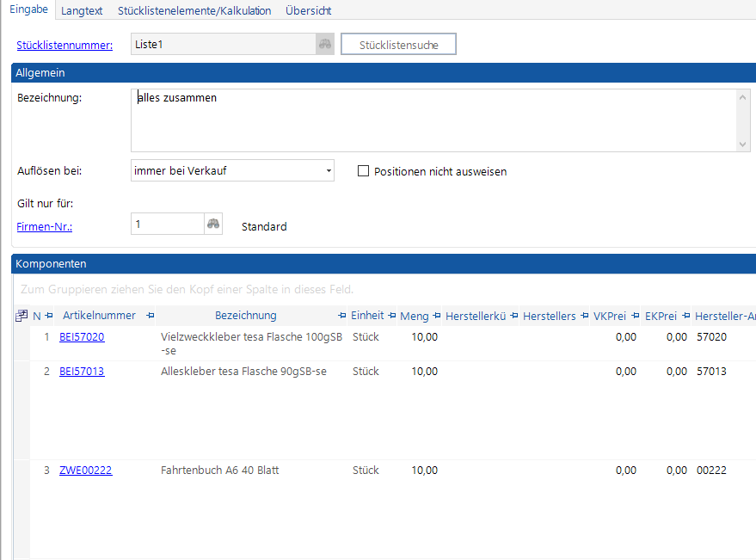The width and height of the screenshot is (756, 560).
Task: Click binoculars search icon next to Firmen-Nr. field
Action: click(213, 224)
